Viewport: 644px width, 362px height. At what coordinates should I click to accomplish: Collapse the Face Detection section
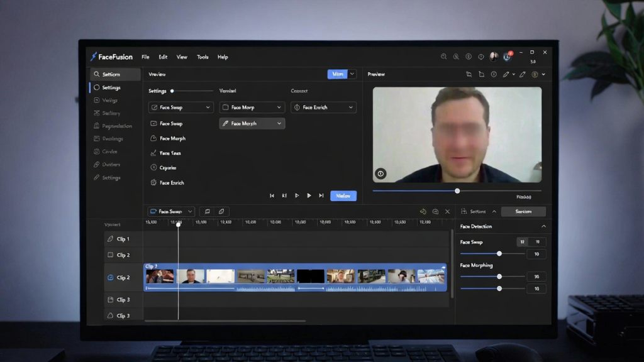coord(544,226)
